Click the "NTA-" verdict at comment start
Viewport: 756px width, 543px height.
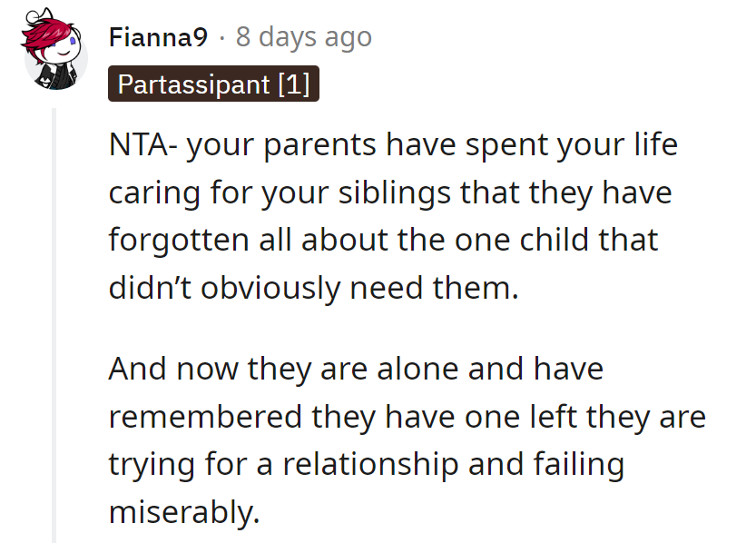143,146
